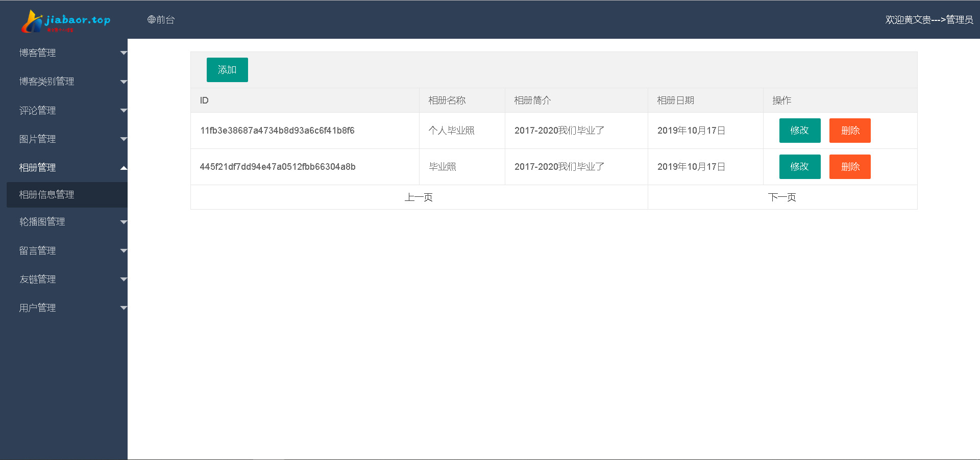The width and height of the screenshot is (980, 460).
Task: Click 修改 for the 个人毕业照 album
Action: [800, 131]
